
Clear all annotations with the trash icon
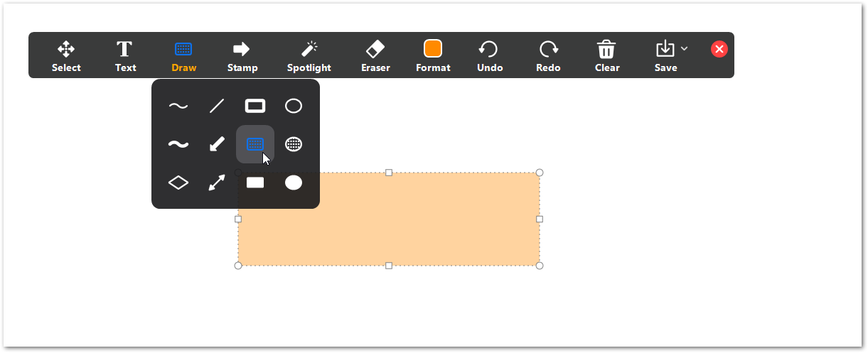click(606, 55)
